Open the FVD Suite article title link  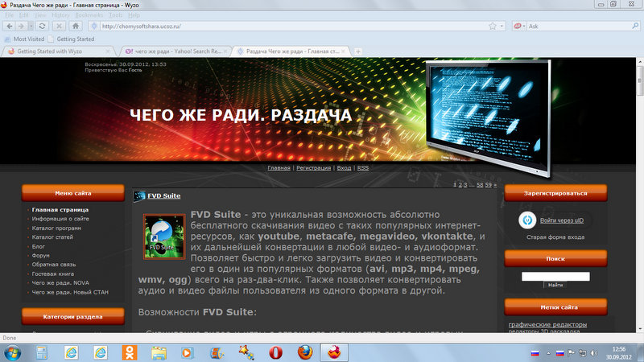click(164, 195)
